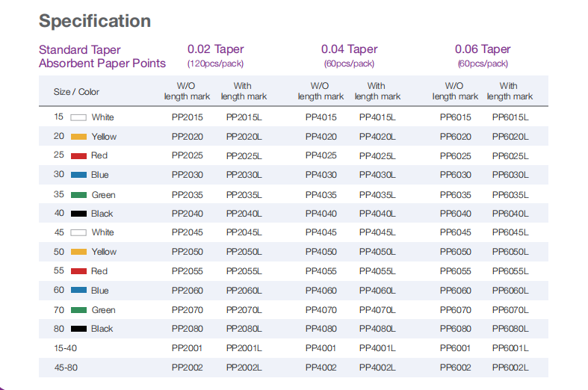The height and width of the screenshot is (390, 588).
Task: Pick the green swatch for size 70
Action: coord(78,310)
